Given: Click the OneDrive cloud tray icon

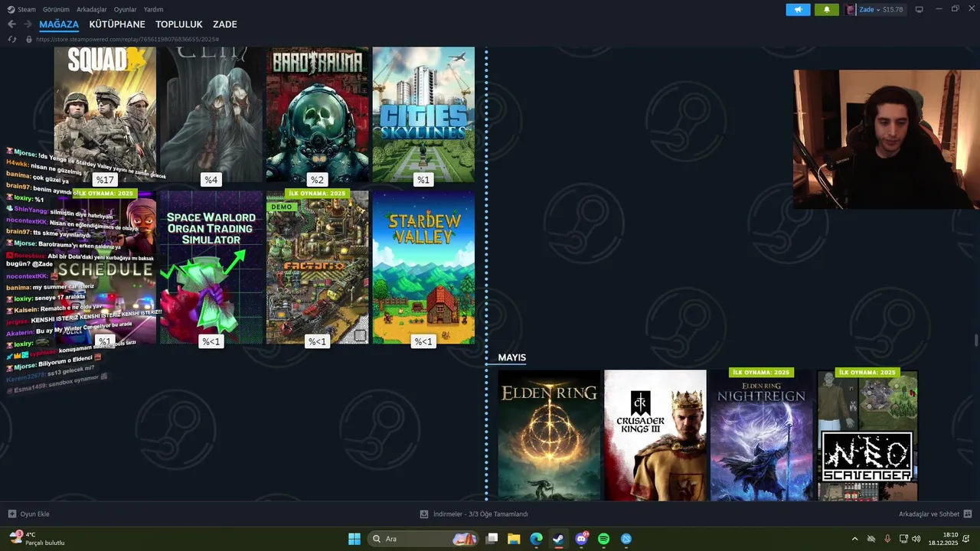Looking at the screenshot, I should (x=871, y=539).
